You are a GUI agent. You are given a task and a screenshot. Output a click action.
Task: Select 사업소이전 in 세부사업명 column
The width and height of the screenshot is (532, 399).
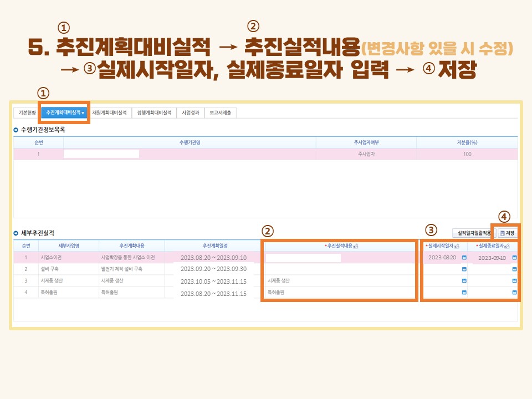point(51,258)
